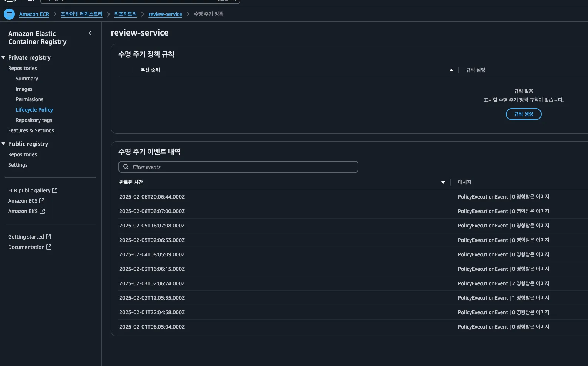Image resolution: width=588 pixels, height=366 pixels.
Task: Select Lifecycle Policy in sidebar
Action: [x=34, y=110]
